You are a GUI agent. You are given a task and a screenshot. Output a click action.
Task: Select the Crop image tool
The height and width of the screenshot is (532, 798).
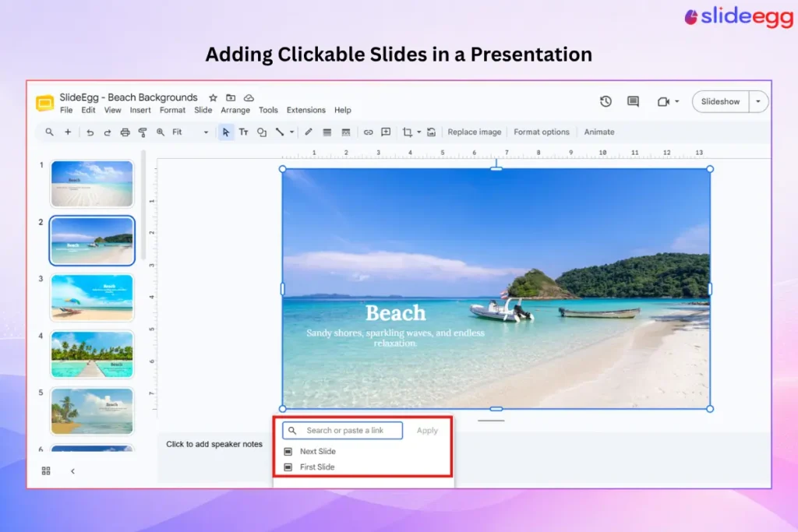pyautogui.click(x=407, y=132)
